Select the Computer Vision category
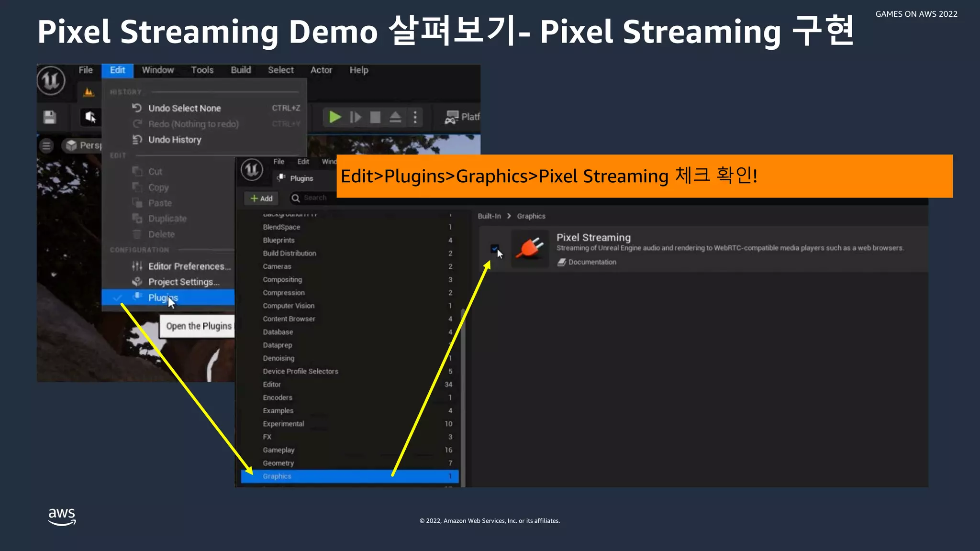This screenshot has width=980, height=551. (x=349, y=306)
